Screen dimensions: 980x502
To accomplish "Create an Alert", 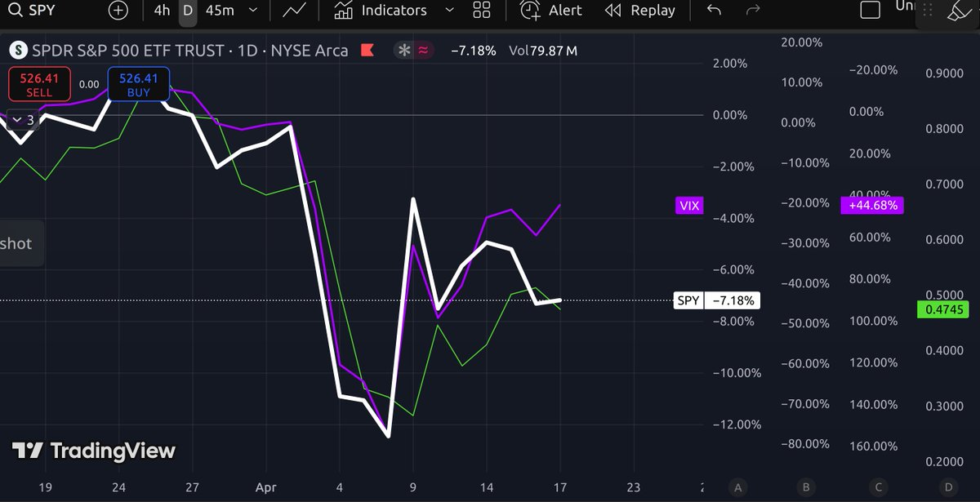I will click(551, 11).
